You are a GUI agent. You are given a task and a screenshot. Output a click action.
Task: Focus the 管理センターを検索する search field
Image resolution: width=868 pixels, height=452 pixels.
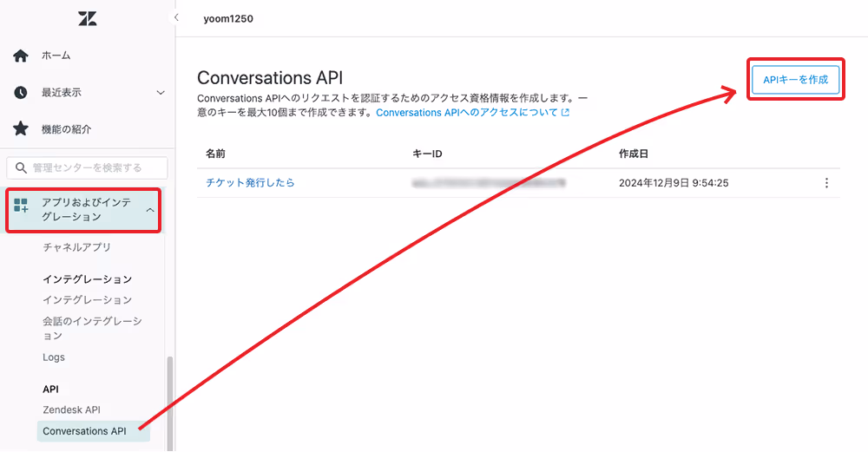click(x=87, y=167)
